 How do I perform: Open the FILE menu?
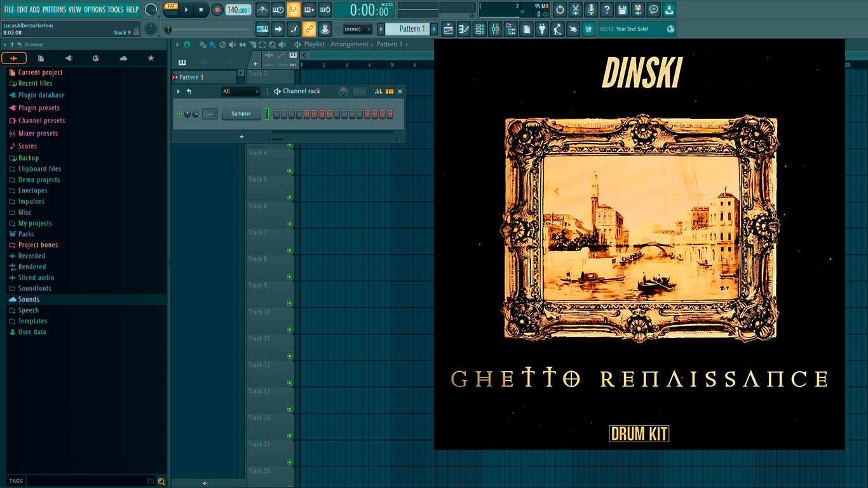(x=9, y=10)
